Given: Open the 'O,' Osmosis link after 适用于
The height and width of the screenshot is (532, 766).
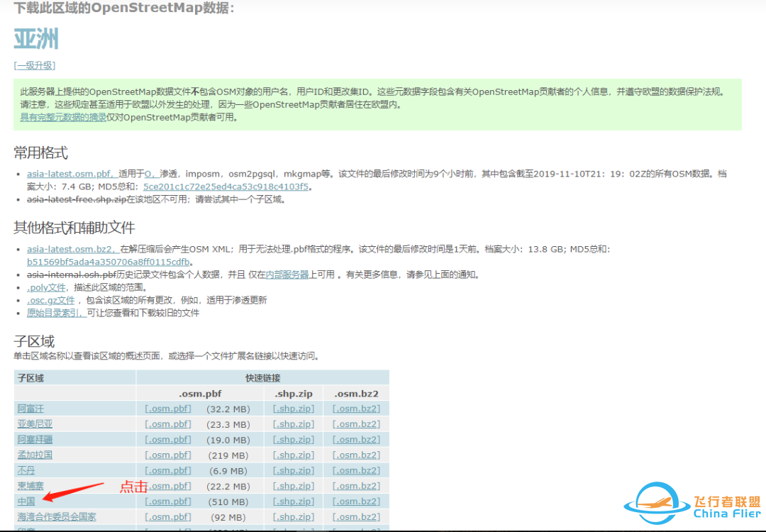Looking at the screenshot, I should (152, 174).
